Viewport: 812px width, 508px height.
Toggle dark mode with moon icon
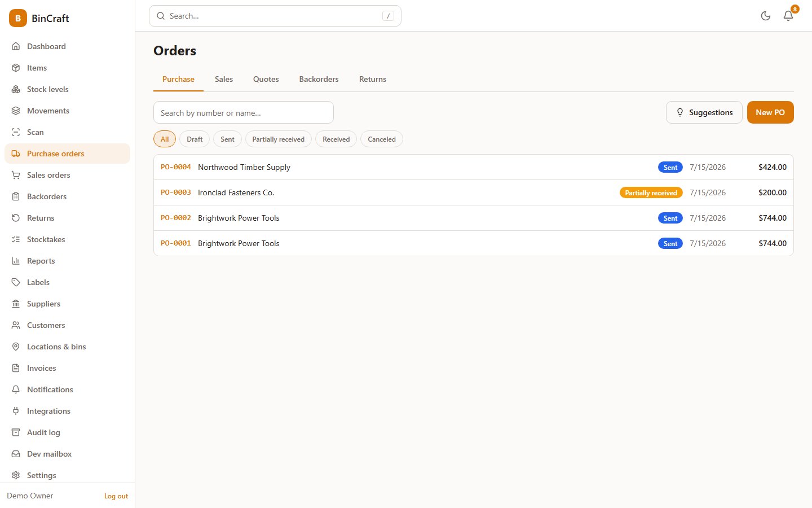click(766, 16)
